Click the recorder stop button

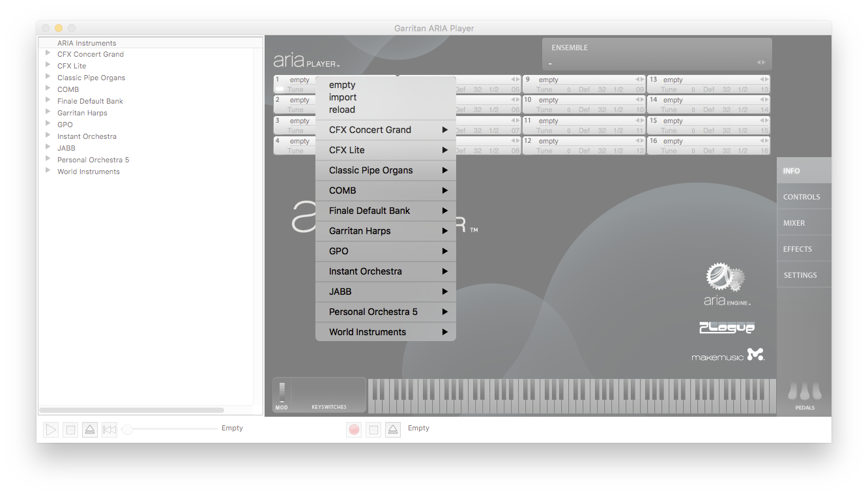[373, 429]
